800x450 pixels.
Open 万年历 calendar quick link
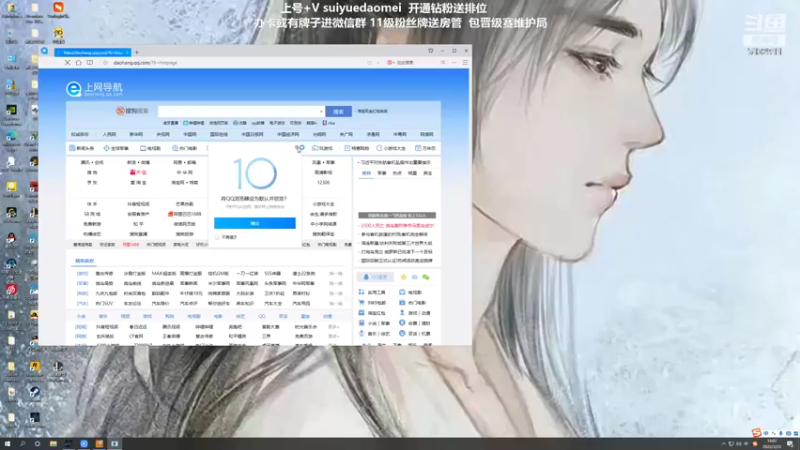pos(426,148)
